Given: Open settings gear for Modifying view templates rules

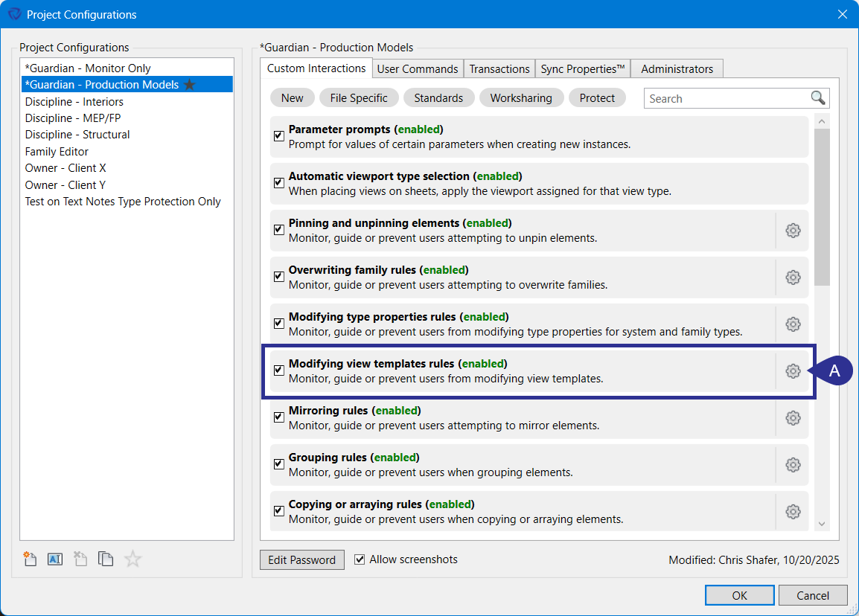Looking at the screenshot, I should click(793, 370).
